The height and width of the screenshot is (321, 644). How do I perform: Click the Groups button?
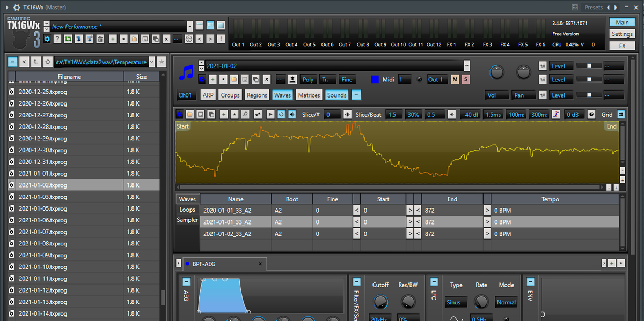230,95
